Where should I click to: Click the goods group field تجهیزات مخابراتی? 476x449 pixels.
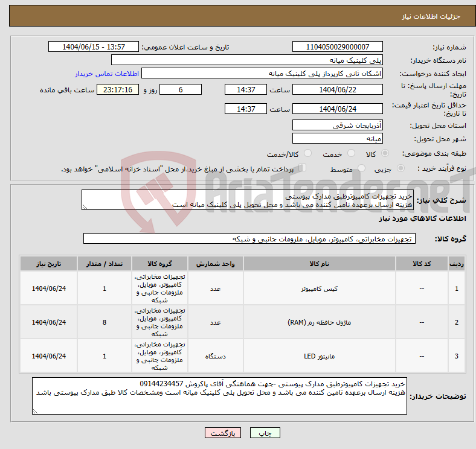pos(249,238)
